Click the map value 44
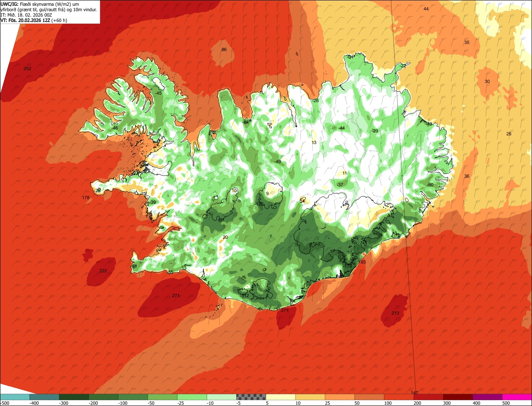This screenshot has width=532, height=406. (x=426, y=9)
